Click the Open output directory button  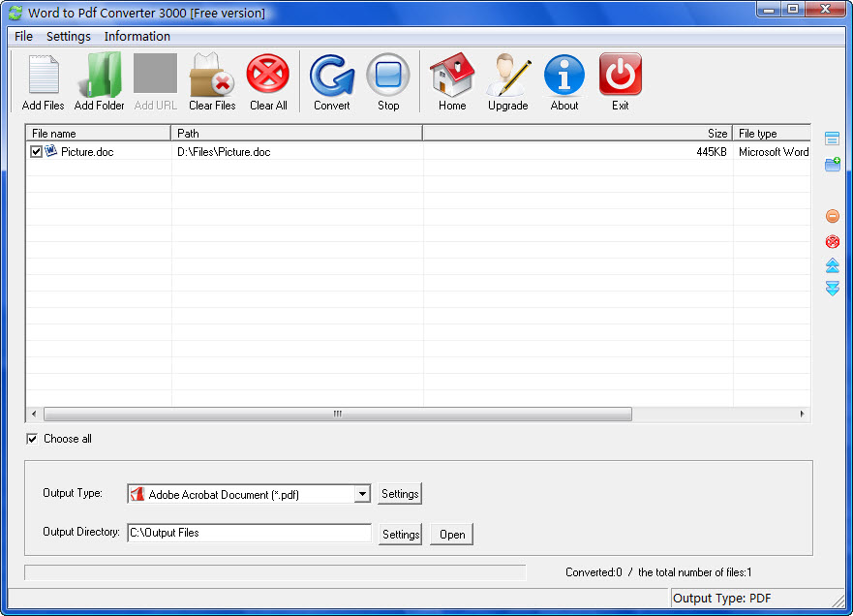coord(452,535)
